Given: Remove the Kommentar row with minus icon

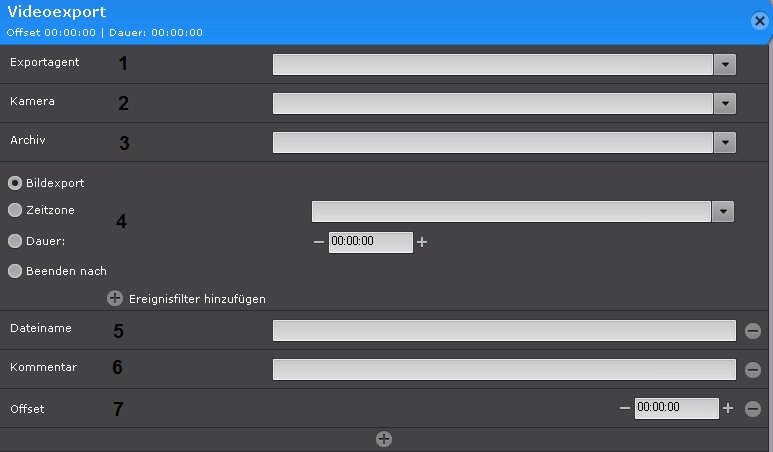Looking at the screenshot, I should tap(753, 370).
